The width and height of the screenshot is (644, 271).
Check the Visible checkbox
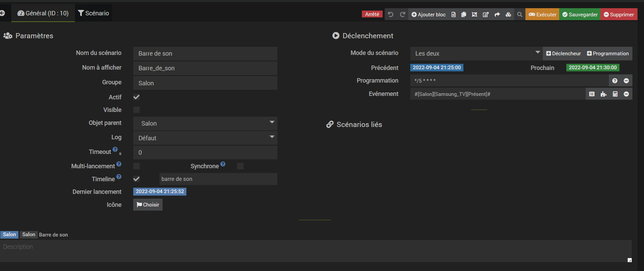[x=136, y=110]
